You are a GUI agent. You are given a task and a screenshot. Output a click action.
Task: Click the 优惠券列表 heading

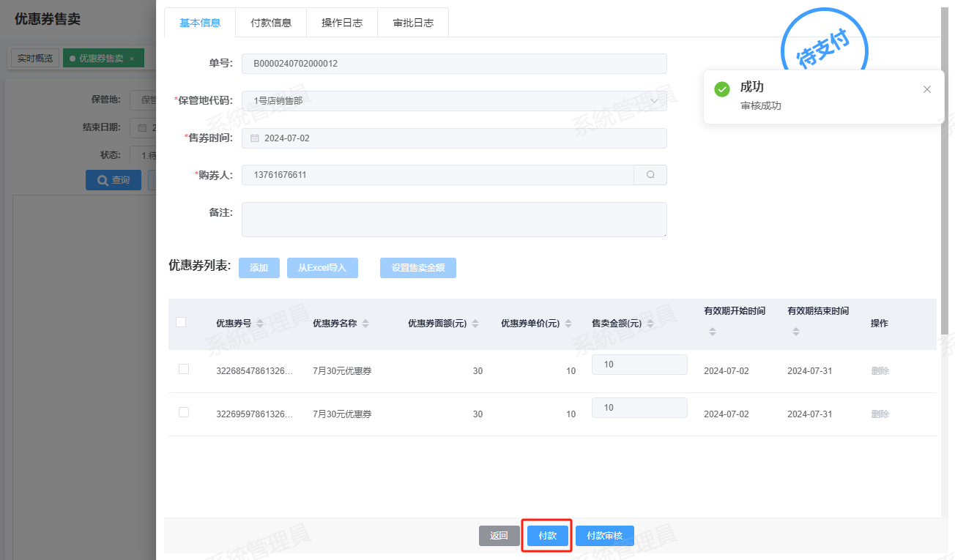click(x=200, y=265)
